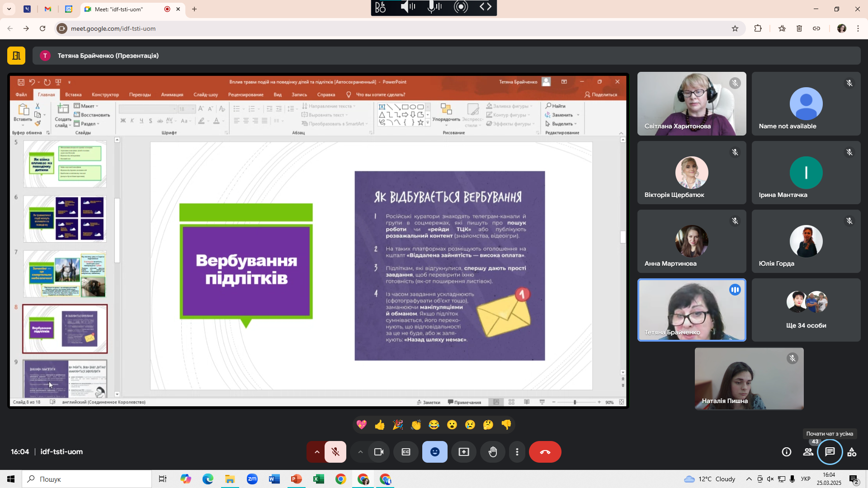Open Chrome extensions puzzle icon

758,28
